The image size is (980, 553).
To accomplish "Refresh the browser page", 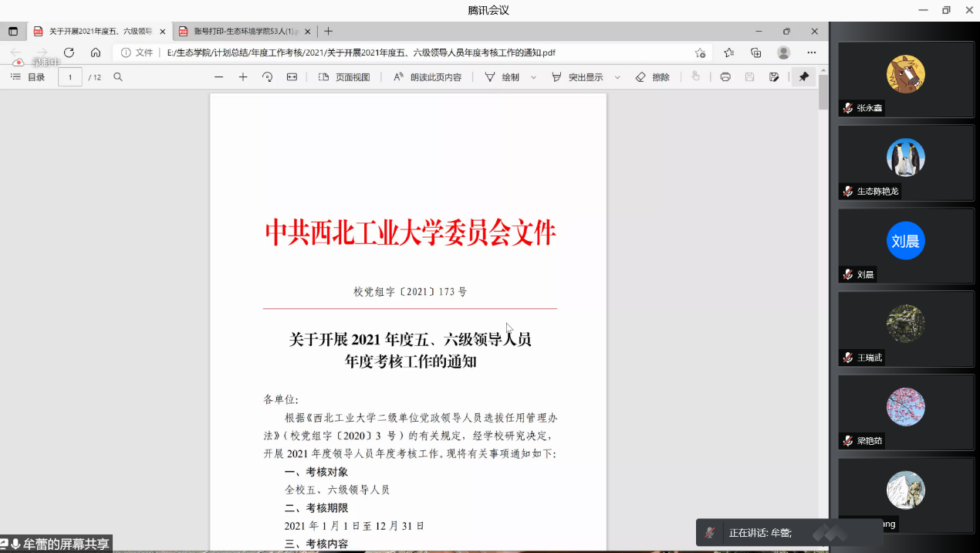I will click(x=69, y=53).
